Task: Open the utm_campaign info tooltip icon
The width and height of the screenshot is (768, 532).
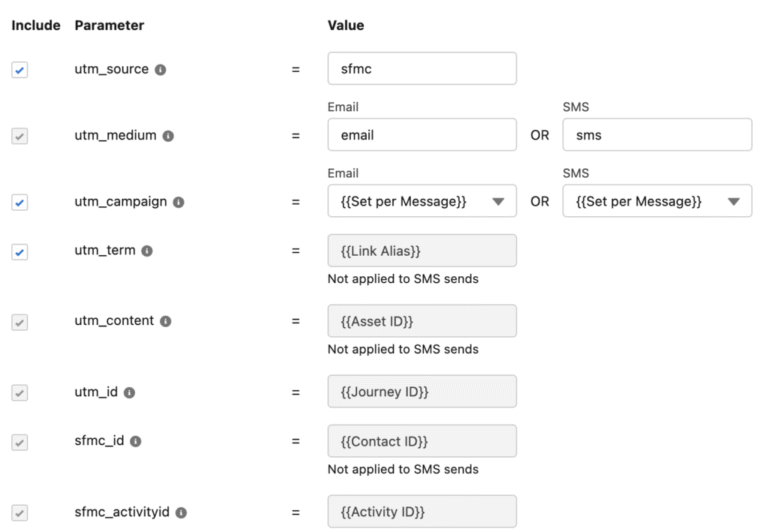Action: [179, 202]
